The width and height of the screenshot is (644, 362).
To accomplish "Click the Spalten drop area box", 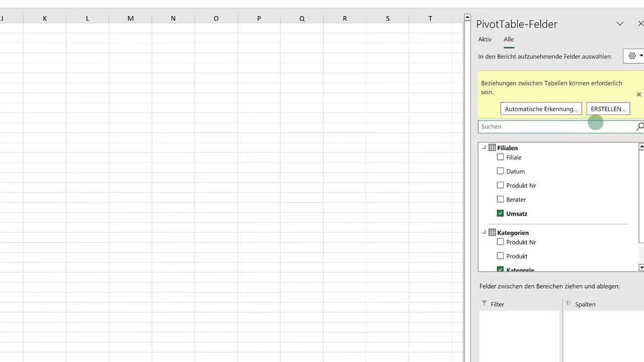I will (x=604, y=336).
